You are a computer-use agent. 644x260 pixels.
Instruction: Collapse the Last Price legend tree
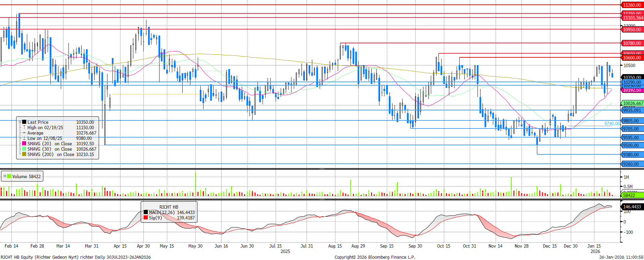pyautogui.click(x=20, y=122)
